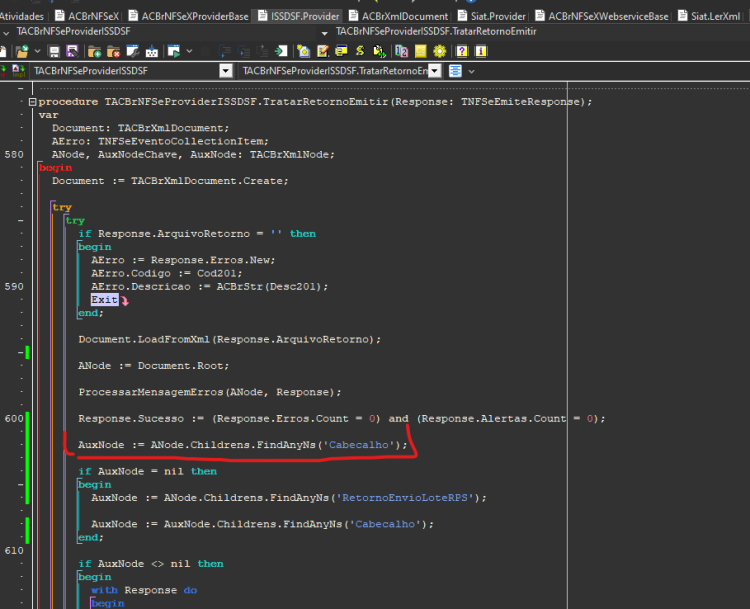
Task: Open the ACBrNFSeXProviderBase tab
Action: pos(188,16)
